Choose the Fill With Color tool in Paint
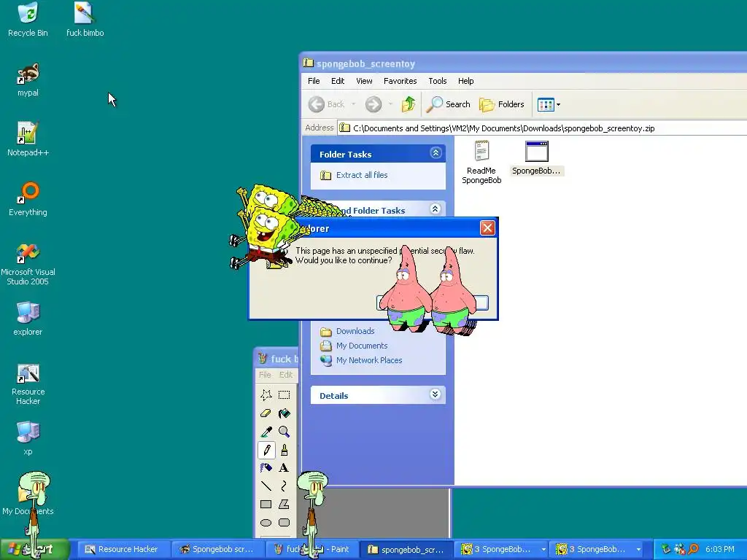The height and width of the screenshot is (560, 747). (284, 413)
